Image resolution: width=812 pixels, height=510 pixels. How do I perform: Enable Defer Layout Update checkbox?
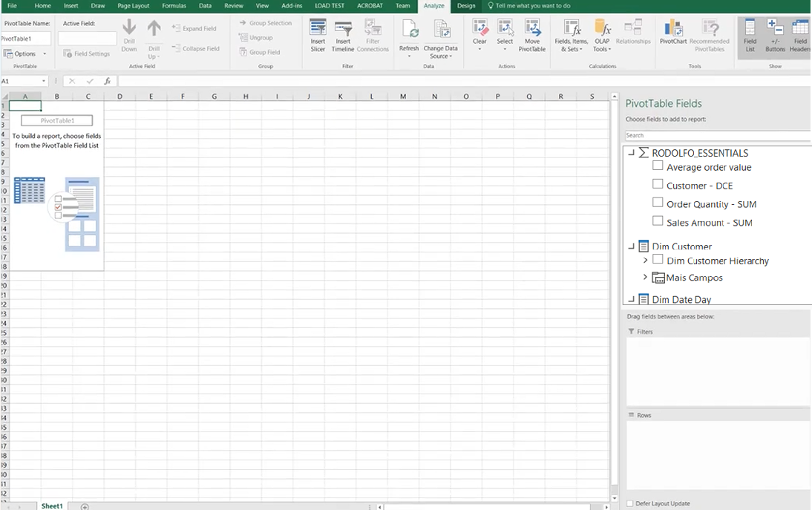tap(630, 503)
